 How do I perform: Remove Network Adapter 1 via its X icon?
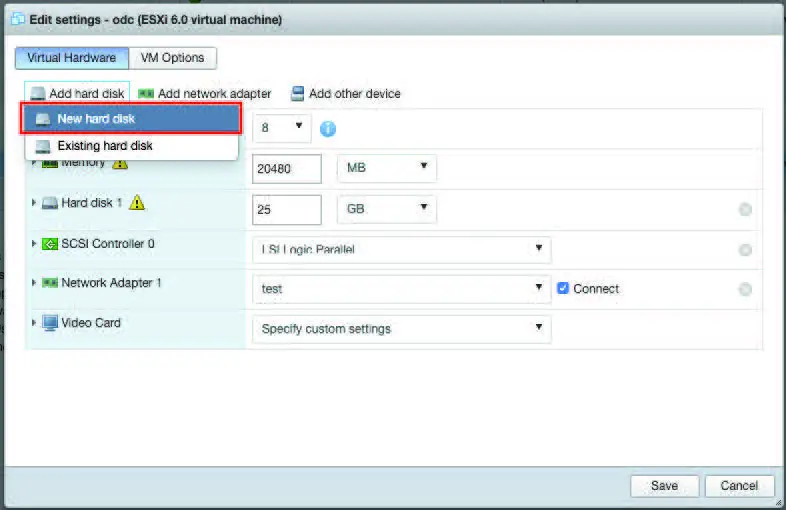745,289
